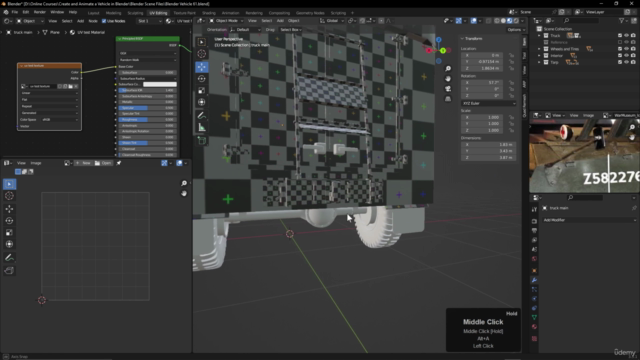Expand the Wheels and Tires collection
The height and width of the screenshot is (360, 640).
pyautogui.click(x=539, y=49)
